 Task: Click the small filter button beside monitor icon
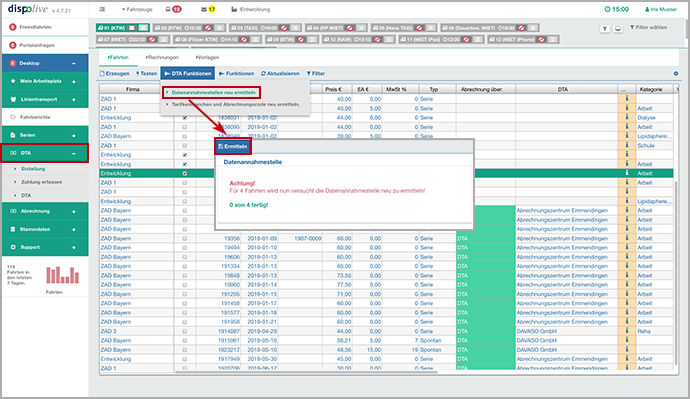[x=605, y=29]
